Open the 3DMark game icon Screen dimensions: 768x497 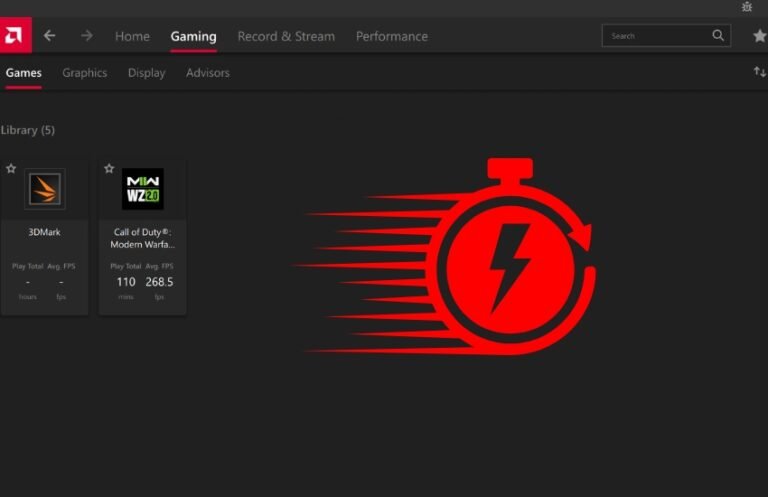point(45,189)
